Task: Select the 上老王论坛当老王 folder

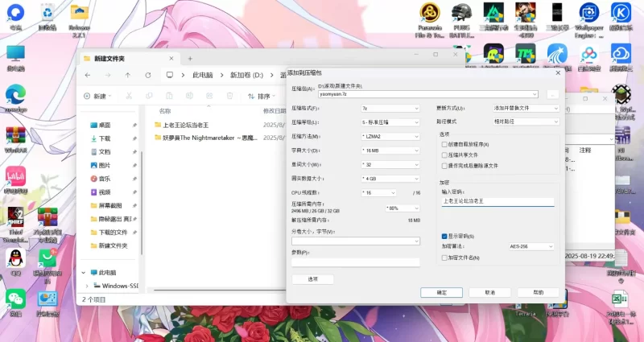Action: [186, 125]
